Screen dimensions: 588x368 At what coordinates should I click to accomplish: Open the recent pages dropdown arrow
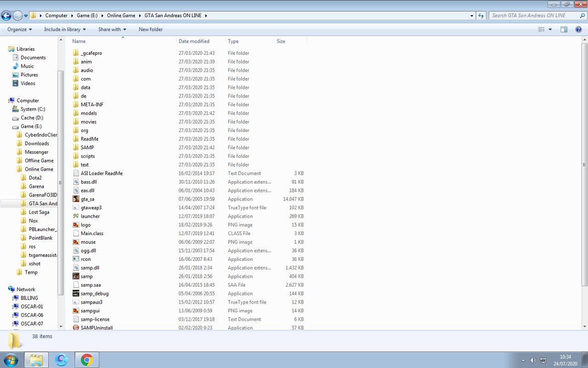click(x=26, y=16)
